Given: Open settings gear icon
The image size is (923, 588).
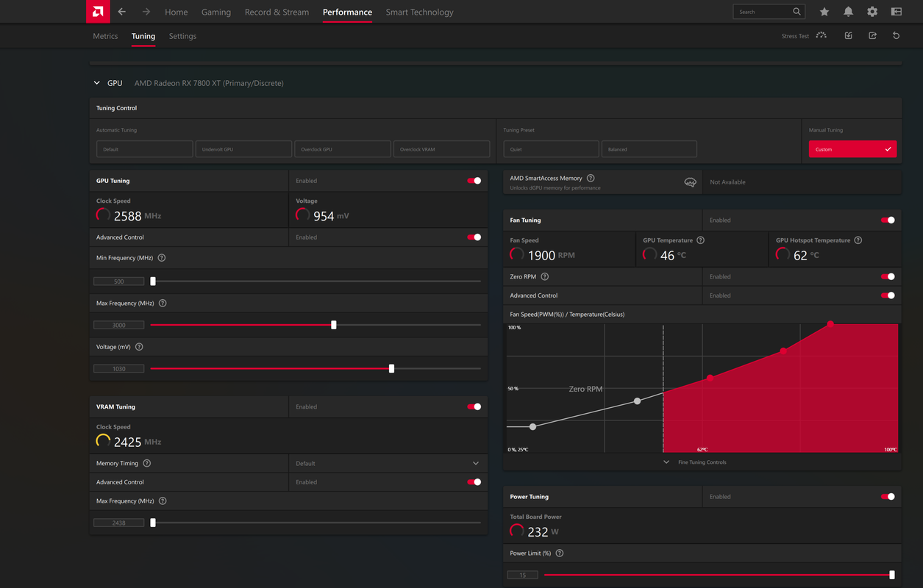Looking at the screenshot, I should point(872,12).
